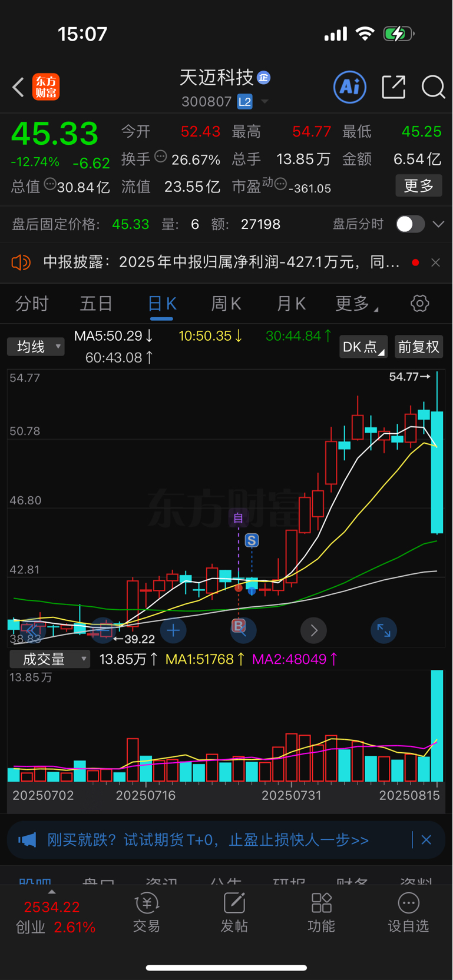Tap the date label 20250731

(x=291, y=796)
